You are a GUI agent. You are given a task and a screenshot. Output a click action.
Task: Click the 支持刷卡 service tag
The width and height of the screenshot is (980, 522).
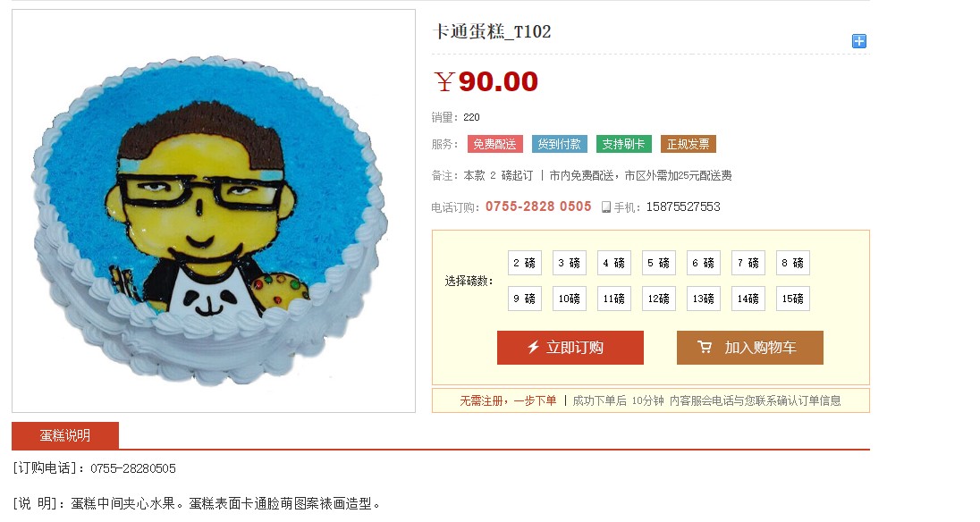click(x=624, y=144)
